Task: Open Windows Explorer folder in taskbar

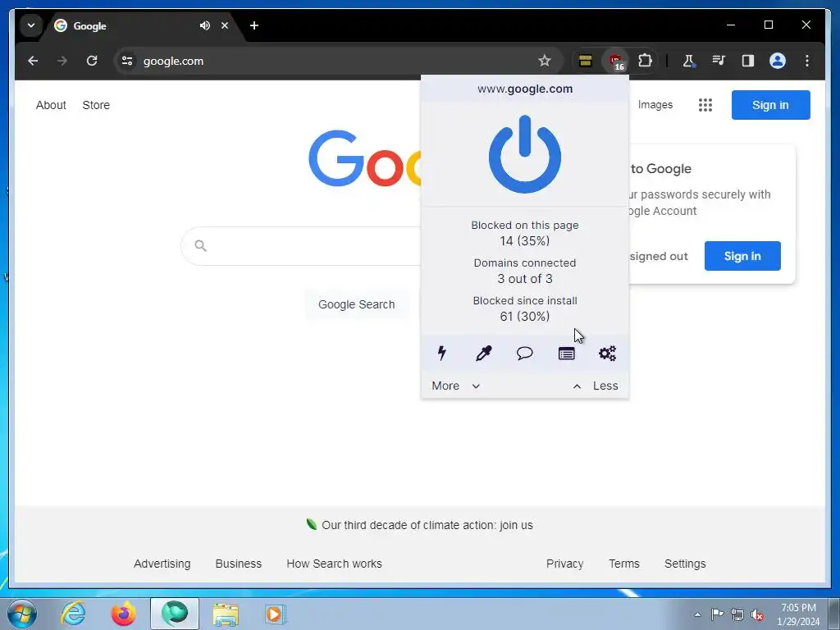Action: tap(226, 614)
